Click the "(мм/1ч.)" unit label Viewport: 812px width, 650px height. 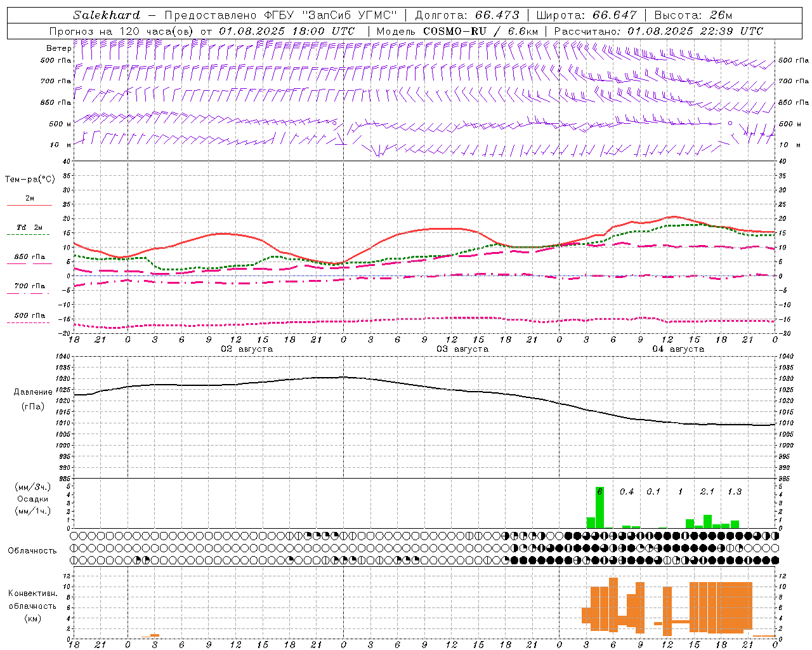(x=32, y=511)
